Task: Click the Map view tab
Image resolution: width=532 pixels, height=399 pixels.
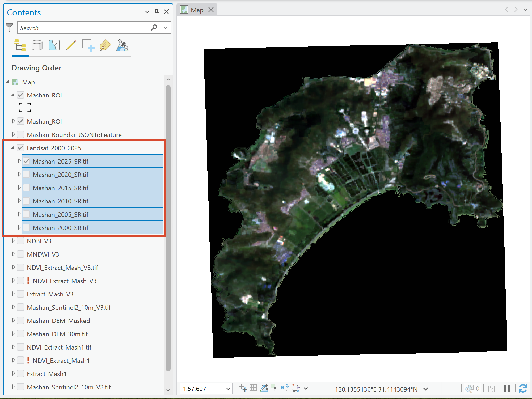Action: click(x=197, y=10)
